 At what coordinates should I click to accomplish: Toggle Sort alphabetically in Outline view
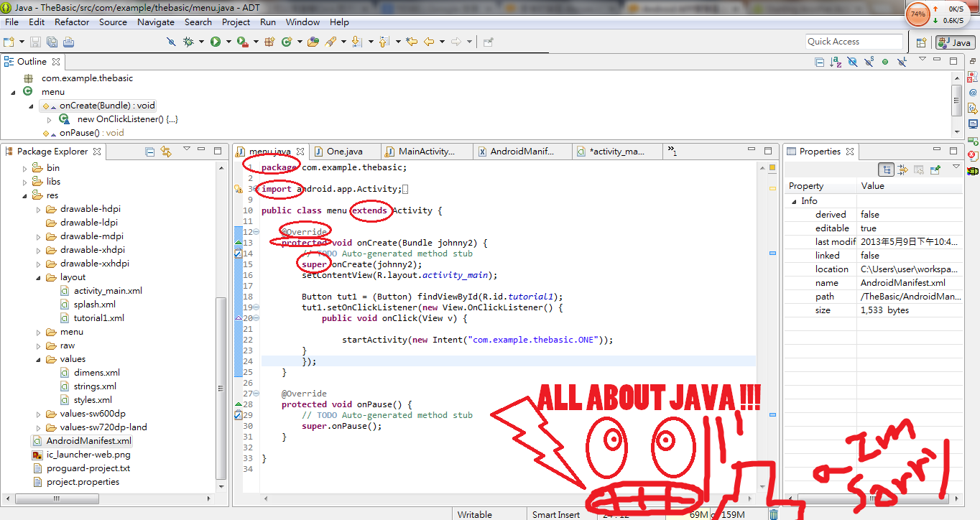tap(836, 62)
